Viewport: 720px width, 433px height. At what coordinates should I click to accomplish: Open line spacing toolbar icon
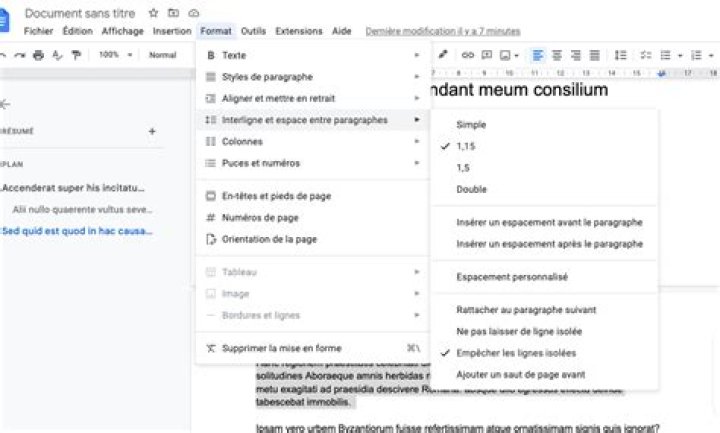pos(621,55)
